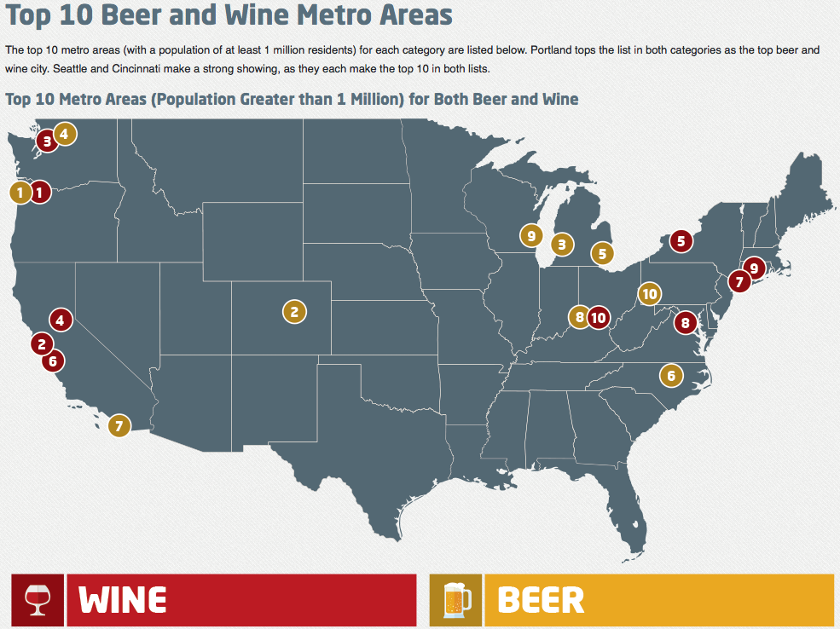
Task: Select the yellow BEER legend bar
Action: point(659,600)
